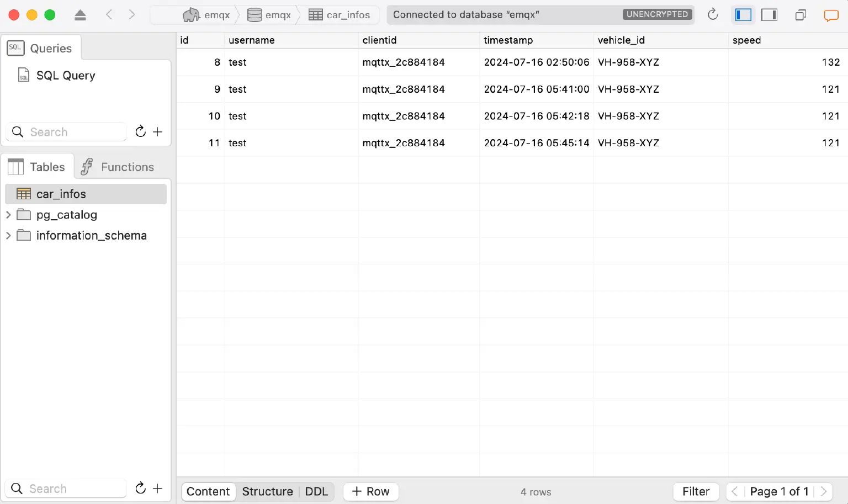
Task: Open the feedback comment panel
Action: click(831, 15)
